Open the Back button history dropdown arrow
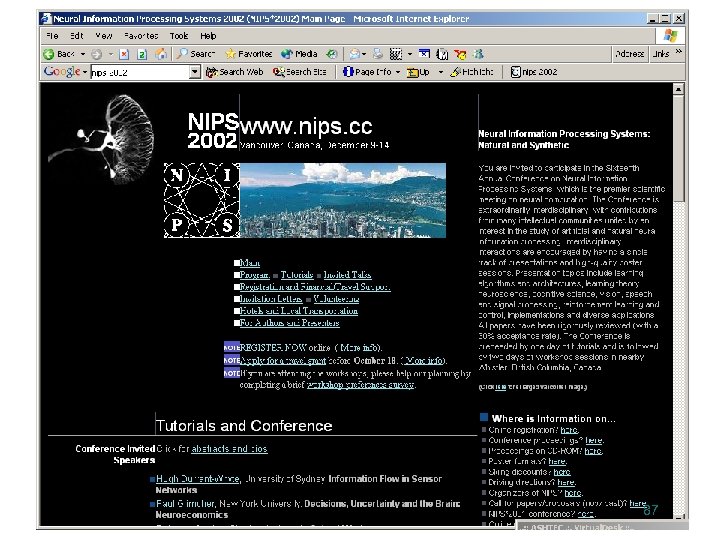Screen dimensions: 720x540 click(x=83, y=54)
